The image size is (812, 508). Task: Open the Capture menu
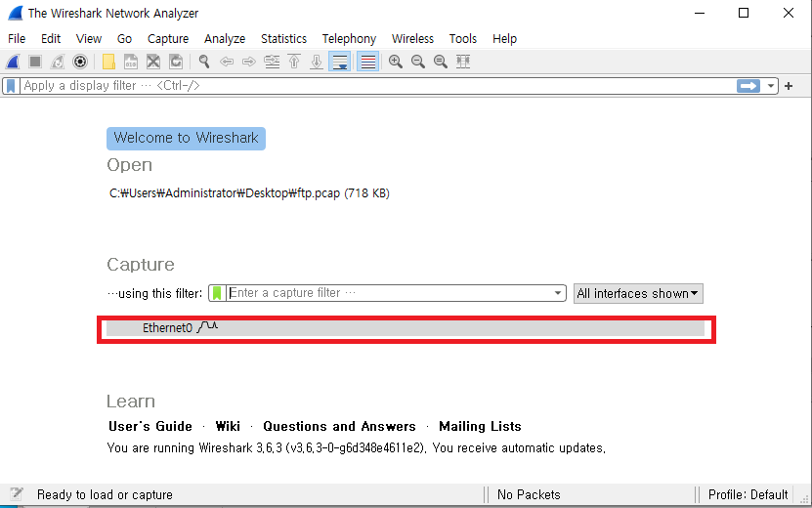click(x=168, y=39)
